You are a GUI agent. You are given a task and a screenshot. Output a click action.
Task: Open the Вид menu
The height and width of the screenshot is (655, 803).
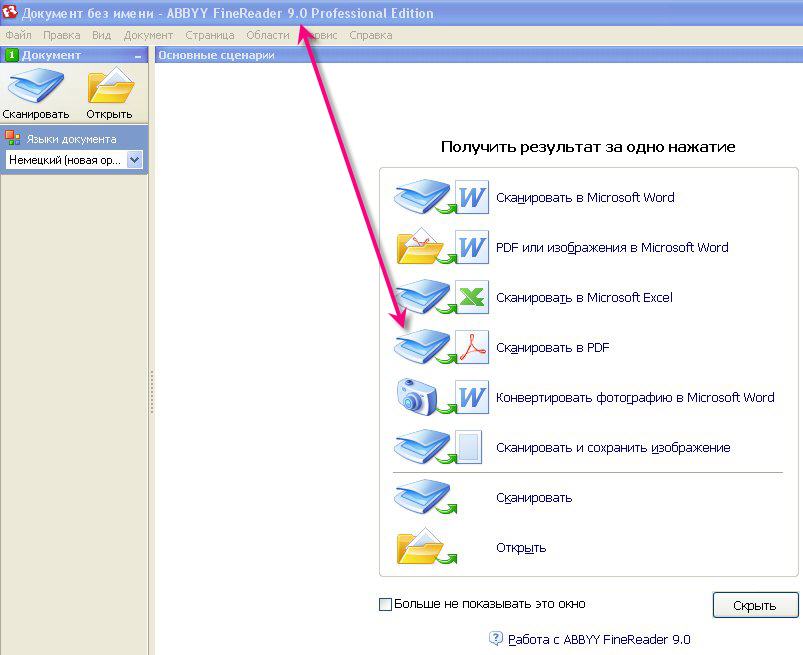101,35
